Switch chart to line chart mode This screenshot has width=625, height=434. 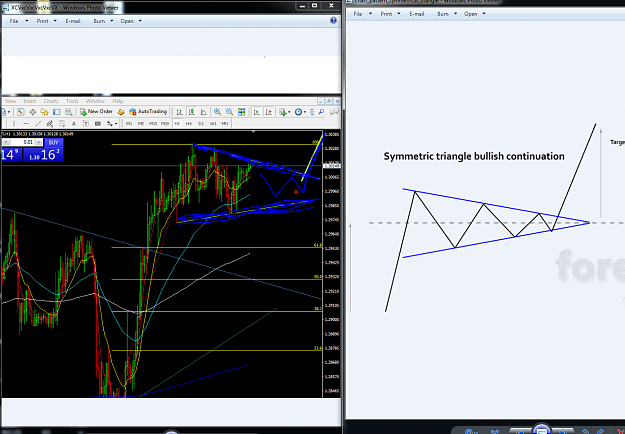204,112
